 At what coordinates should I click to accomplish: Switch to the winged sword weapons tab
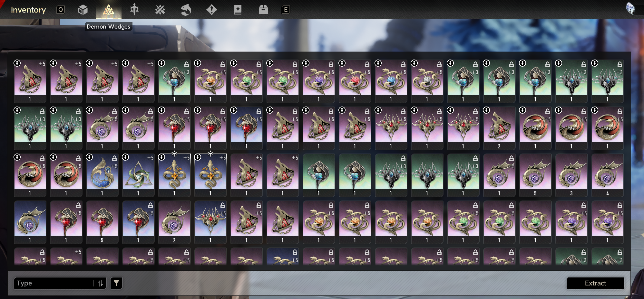(134, 10)
